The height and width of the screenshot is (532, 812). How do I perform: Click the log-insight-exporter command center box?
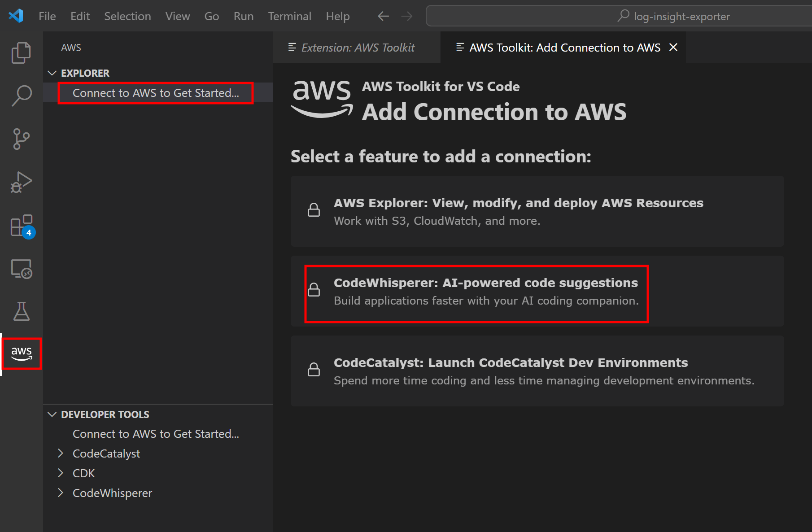pos(619,16)
